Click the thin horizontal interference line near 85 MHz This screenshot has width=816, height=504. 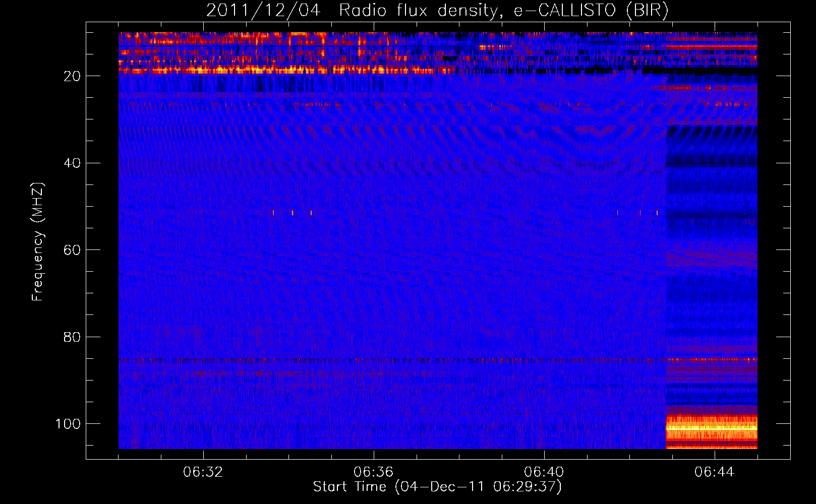click(438, 360)
